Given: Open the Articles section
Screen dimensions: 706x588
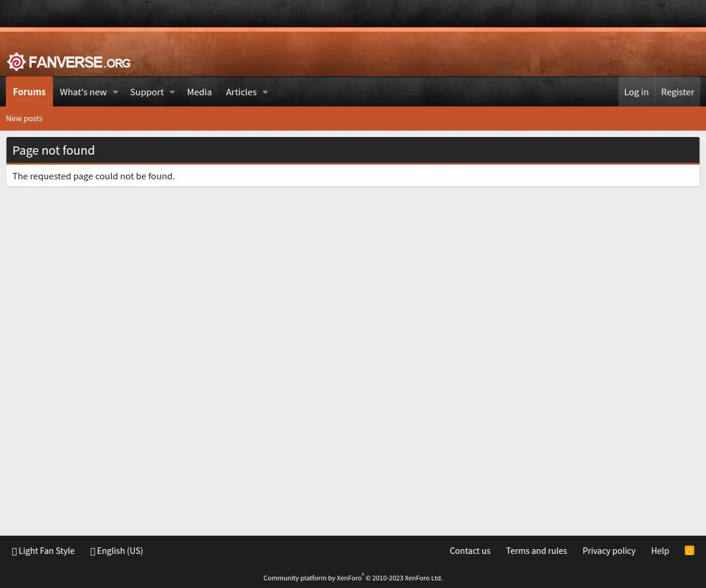Looking at the screenshot, I should click(241, 92).
